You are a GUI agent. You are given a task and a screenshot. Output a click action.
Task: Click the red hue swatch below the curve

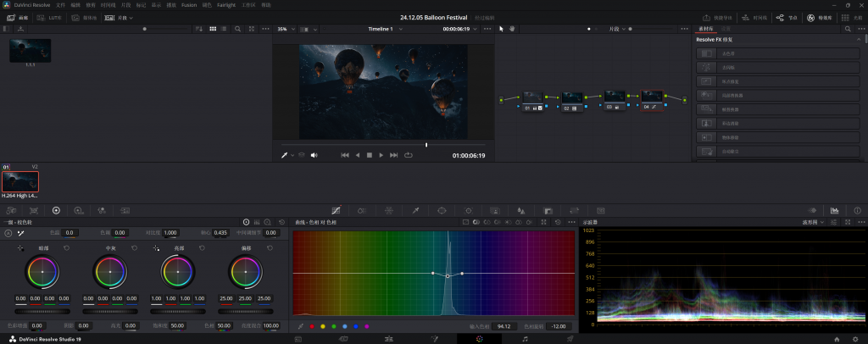pyautogui.click(x=312, y=326)
